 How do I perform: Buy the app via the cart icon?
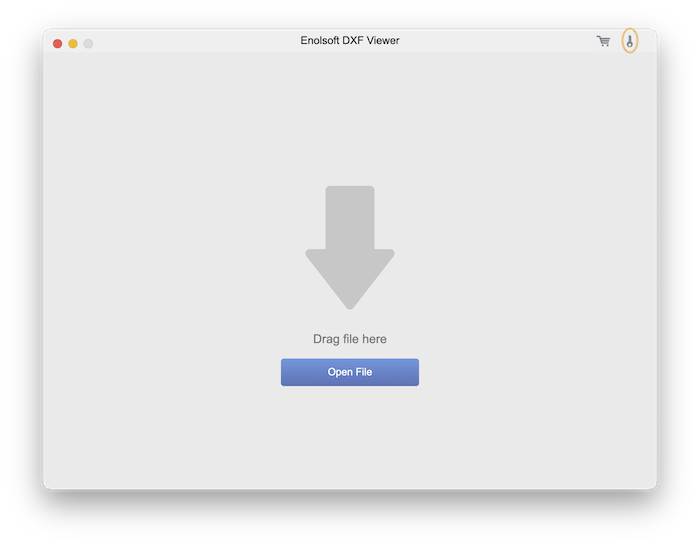tap(603, 41)
